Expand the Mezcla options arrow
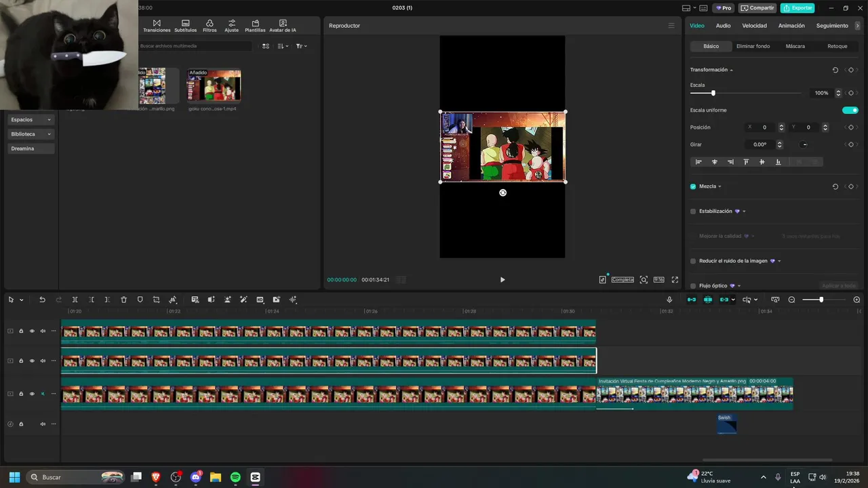The height and width of the screenshot is (488, 868). 719,186
